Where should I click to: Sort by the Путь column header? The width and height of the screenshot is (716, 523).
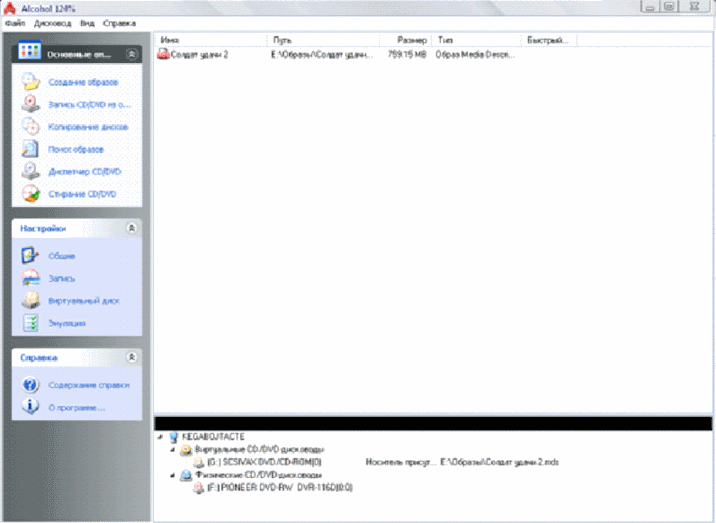tap(323, 40)
